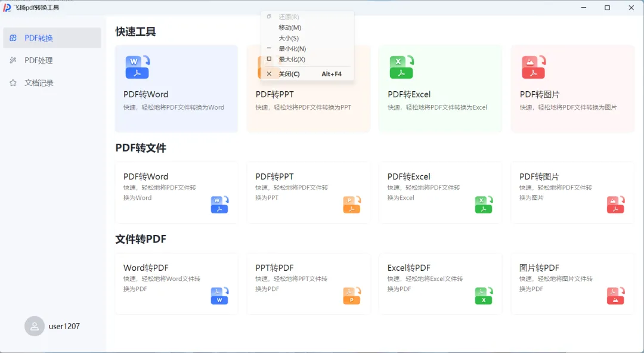Click the user1207 username label

coord(64,326)
